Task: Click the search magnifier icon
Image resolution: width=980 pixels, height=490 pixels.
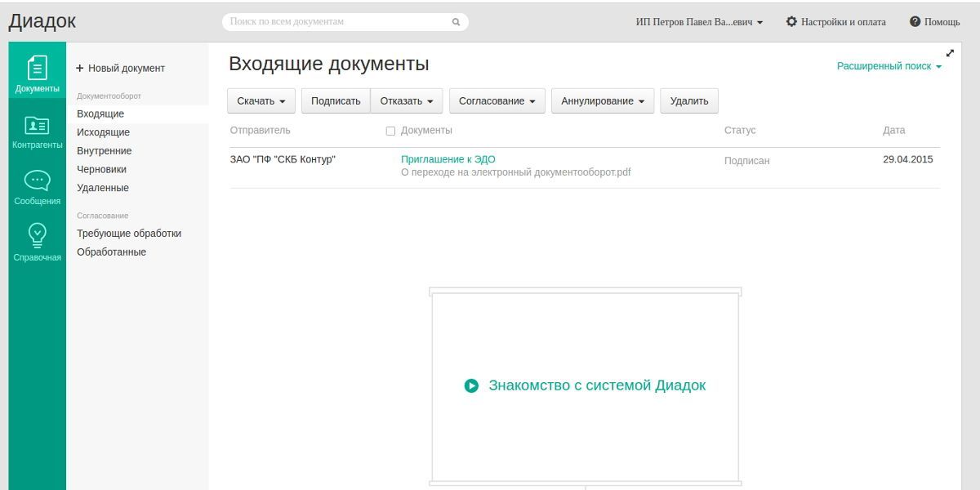Action: click(457, 22)
